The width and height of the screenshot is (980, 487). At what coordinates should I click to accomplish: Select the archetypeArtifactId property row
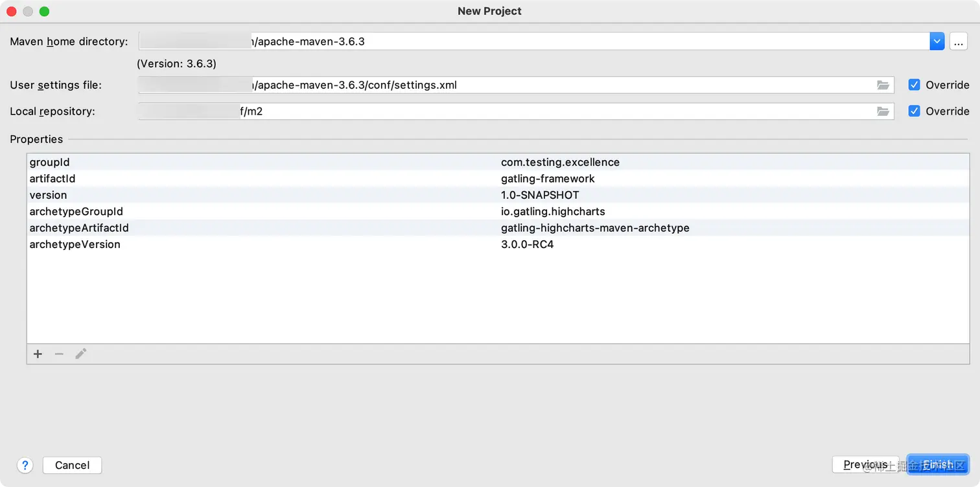click(498, 228)
